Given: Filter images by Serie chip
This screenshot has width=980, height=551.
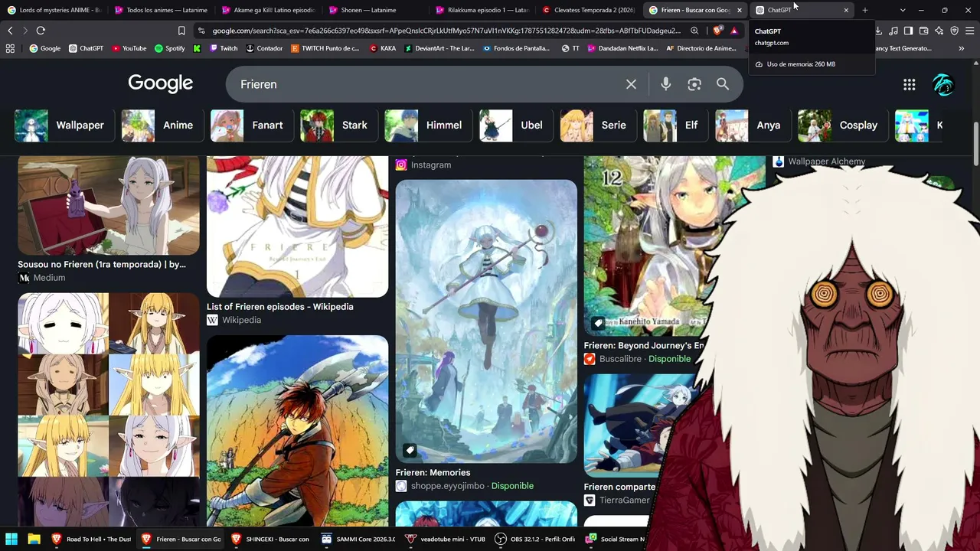Looking at the screenshot, I should click(x=598, y=126).
